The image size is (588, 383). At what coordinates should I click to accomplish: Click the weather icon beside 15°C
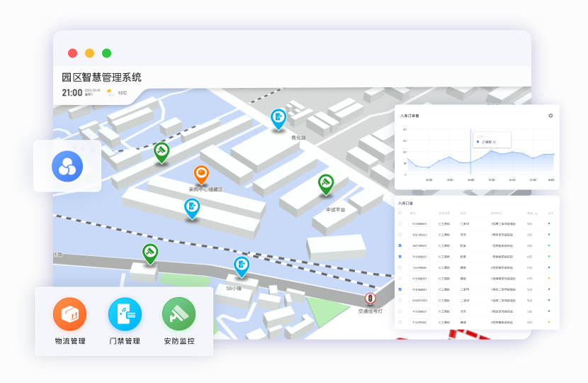(x=110, y=92)
